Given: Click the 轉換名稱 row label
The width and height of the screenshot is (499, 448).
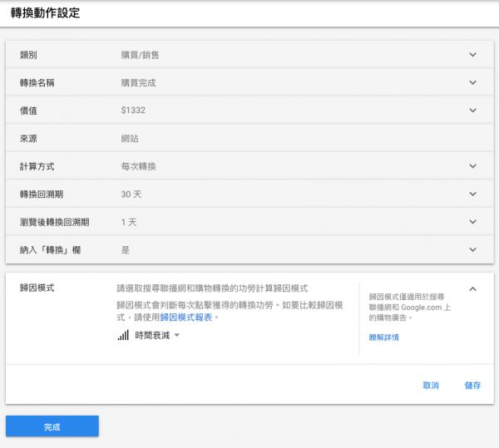Looking at the screenshot, I should 37,83.
